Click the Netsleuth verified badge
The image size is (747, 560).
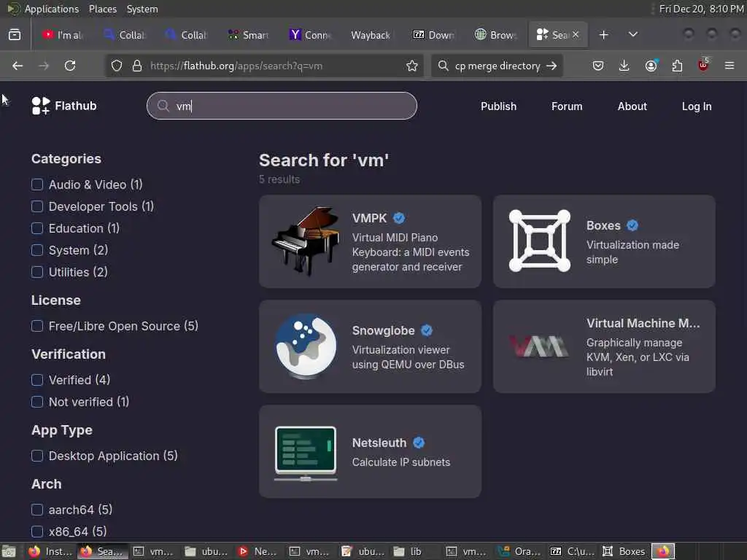click(x=419, y=443)
